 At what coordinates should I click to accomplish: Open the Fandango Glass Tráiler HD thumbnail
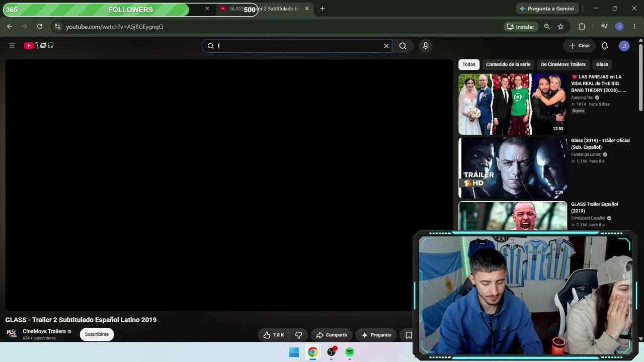click(513, 168)
